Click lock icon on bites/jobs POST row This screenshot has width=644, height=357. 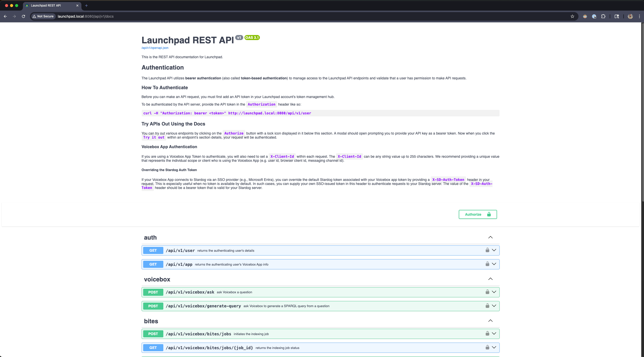[x=487, y=333]
